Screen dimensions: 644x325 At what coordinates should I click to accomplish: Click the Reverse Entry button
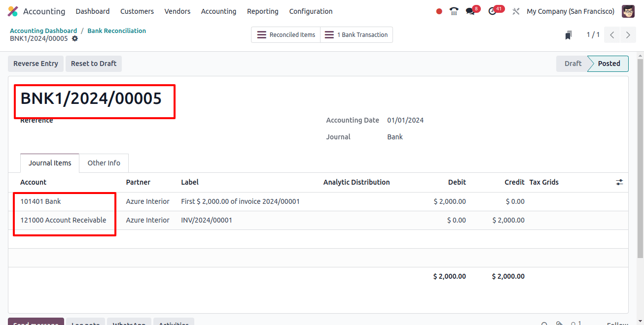point(36,64)
